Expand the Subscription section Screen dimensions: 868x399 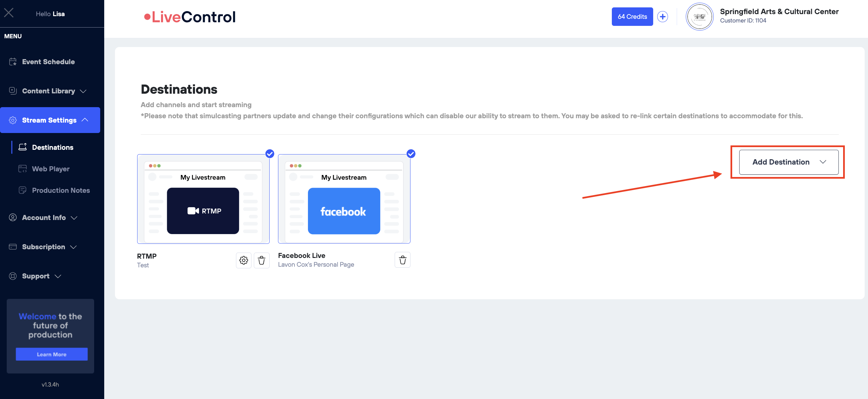[x=44, y=247]
